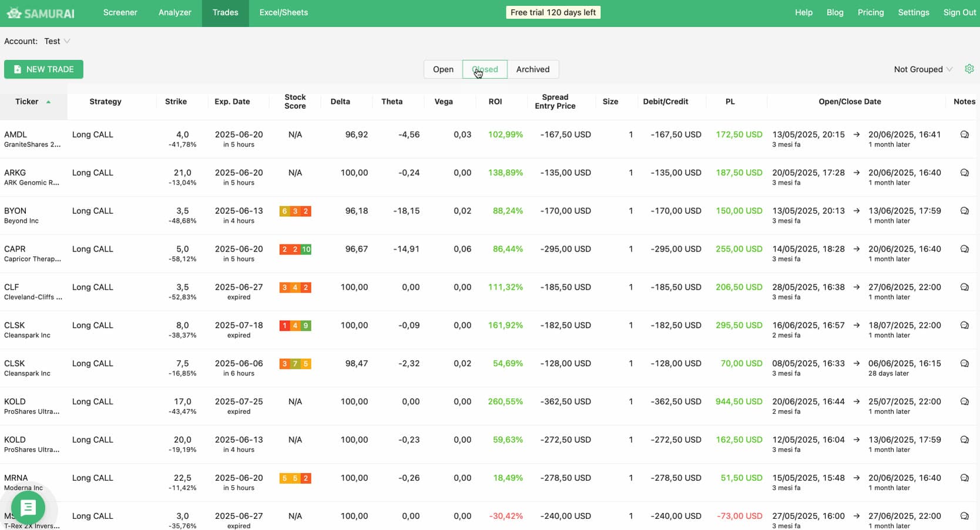
Task: Open notes icon in BYON row
Action: click(964, 211)
